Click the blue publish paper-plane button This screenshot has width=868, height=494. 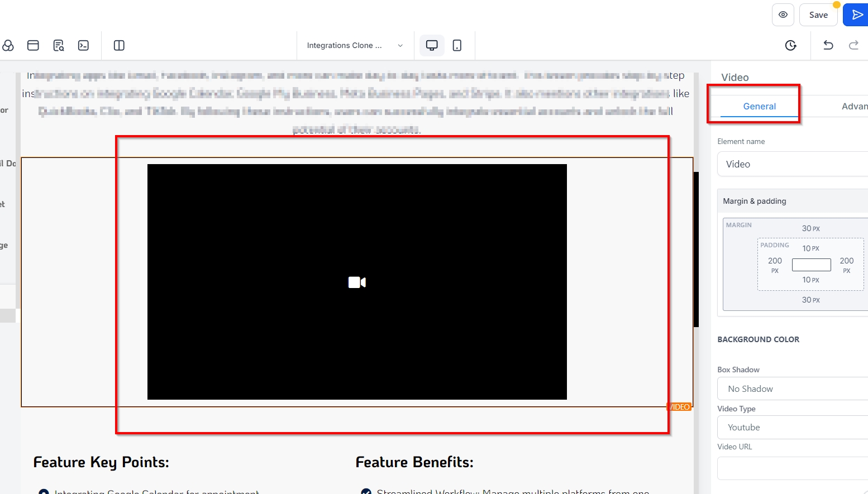click(x=856, y=15)
